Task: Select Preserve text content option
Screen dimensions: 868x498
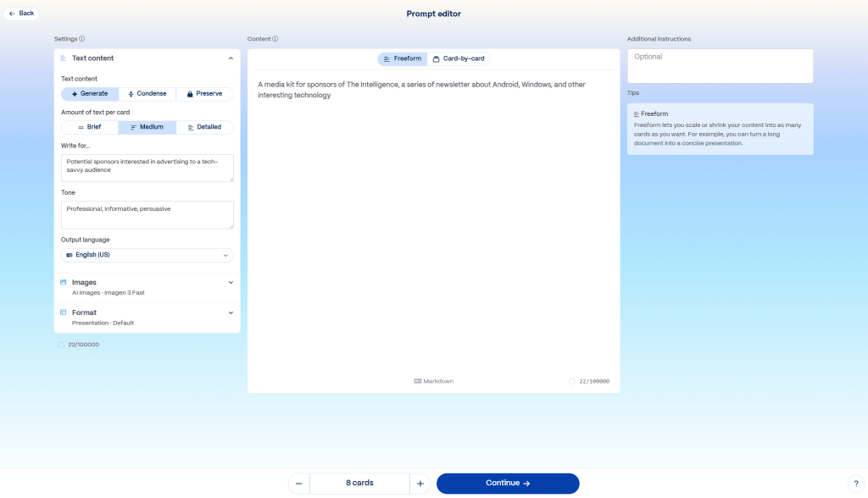Action: pos(204,94)
